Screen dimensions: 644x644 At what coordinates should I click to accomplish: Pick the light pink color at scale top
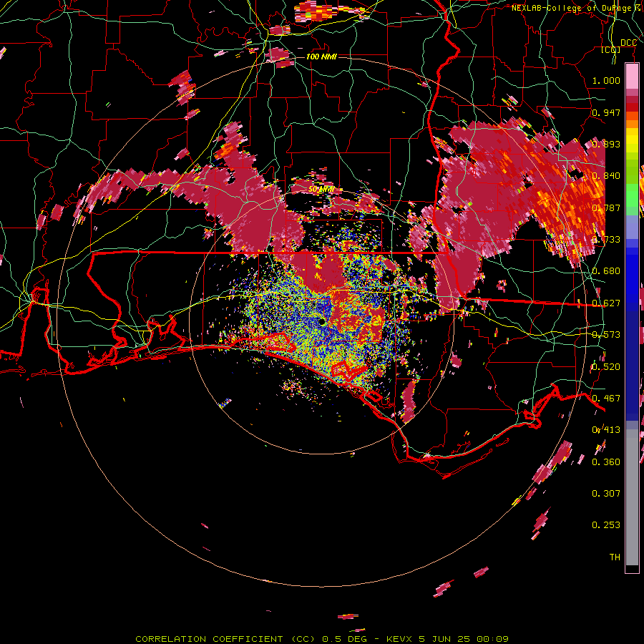(632, 76)
